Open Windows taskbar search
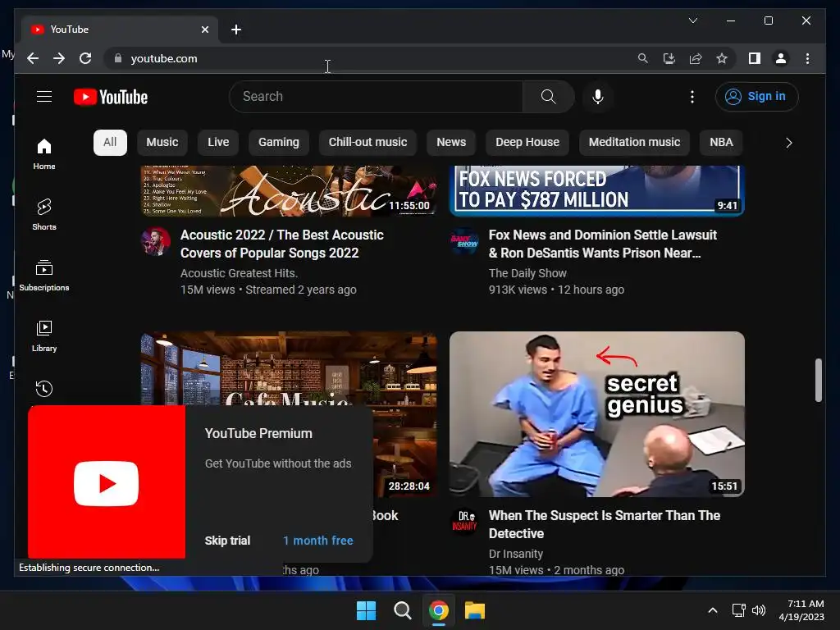The height and width of the screenshot is (630, 840). (x=402, y=610)
